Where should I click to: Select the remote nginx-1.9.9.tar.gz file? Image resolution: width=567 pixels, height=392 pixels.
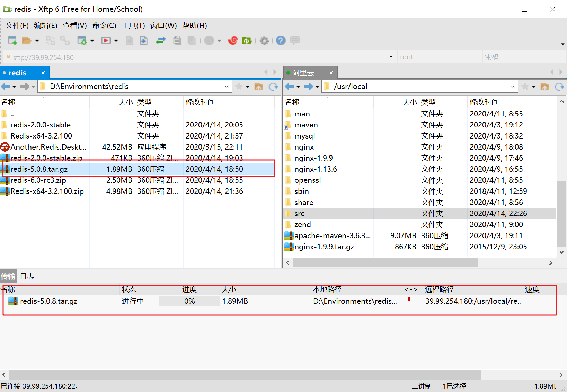pos(420,247)
